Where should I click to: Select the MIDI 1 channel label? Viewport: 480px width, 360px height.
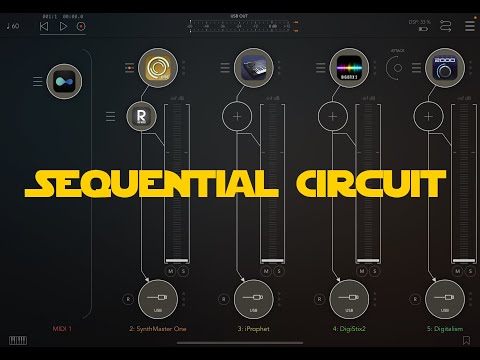(x=62, y=329)
